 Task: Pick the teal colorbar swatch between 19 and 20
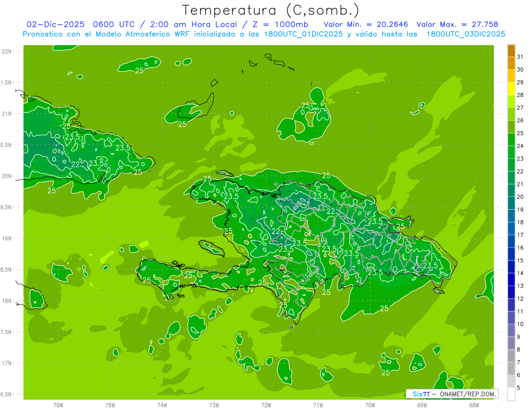click(x=511, y=203)
